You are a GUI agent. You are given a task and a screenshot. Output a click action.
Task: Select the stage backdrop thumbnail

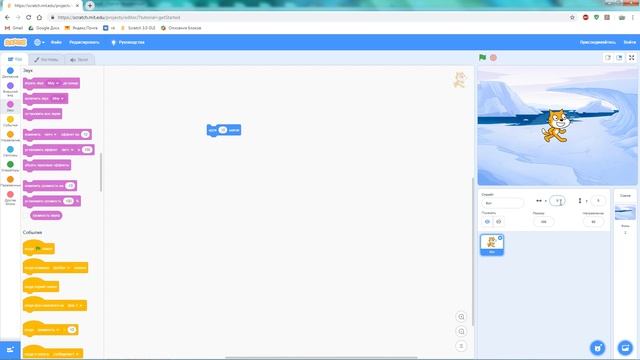[x=625, y=212]
